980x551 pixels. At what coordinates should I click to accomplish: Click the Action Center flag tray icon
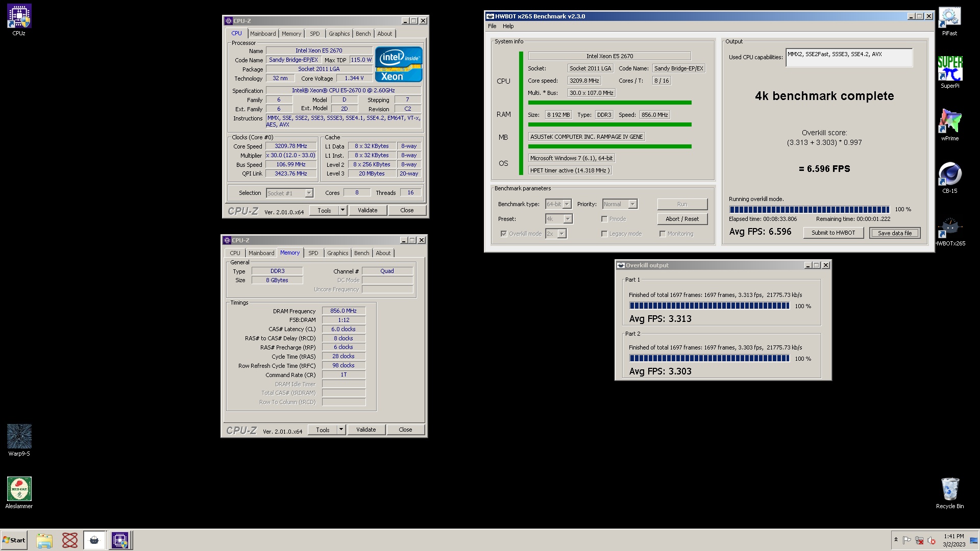907,540
